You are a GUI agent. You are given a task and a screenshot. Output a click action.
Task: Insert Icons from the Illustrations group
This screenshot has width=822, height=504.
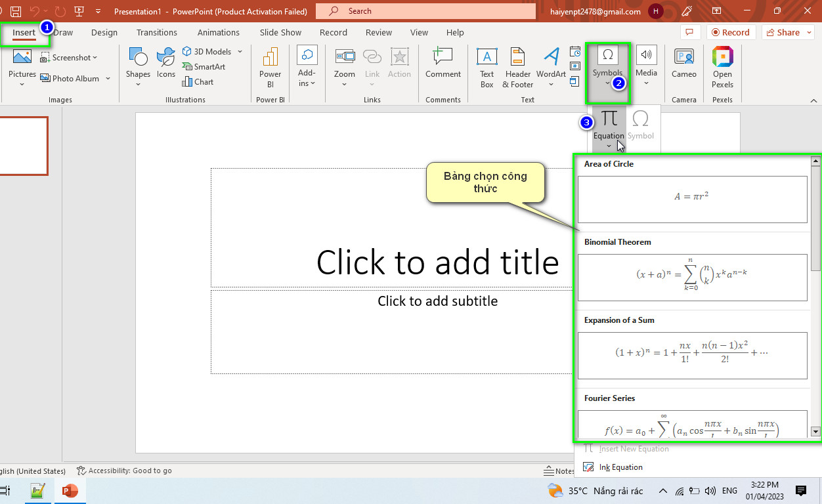[166, 62]
